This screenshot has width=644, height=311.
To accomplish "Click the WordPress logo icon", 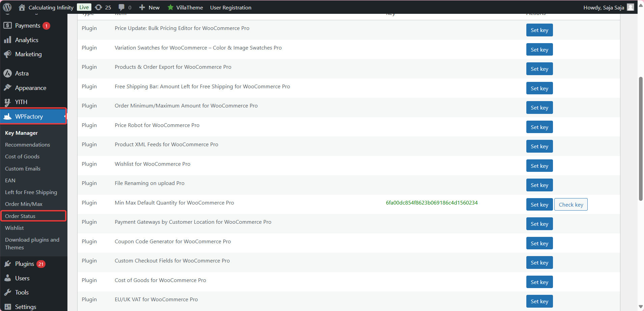I will (7, 7).
